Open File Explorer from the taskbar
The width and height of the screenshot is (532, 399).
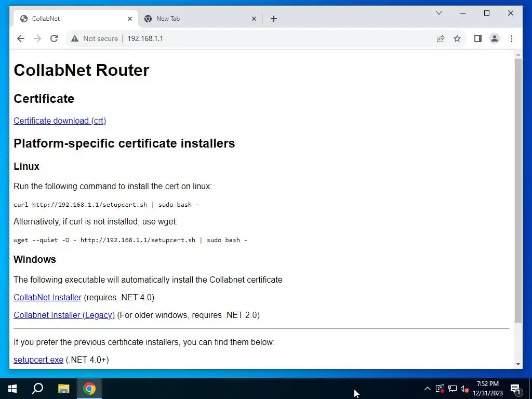click(x=63, y=389)
